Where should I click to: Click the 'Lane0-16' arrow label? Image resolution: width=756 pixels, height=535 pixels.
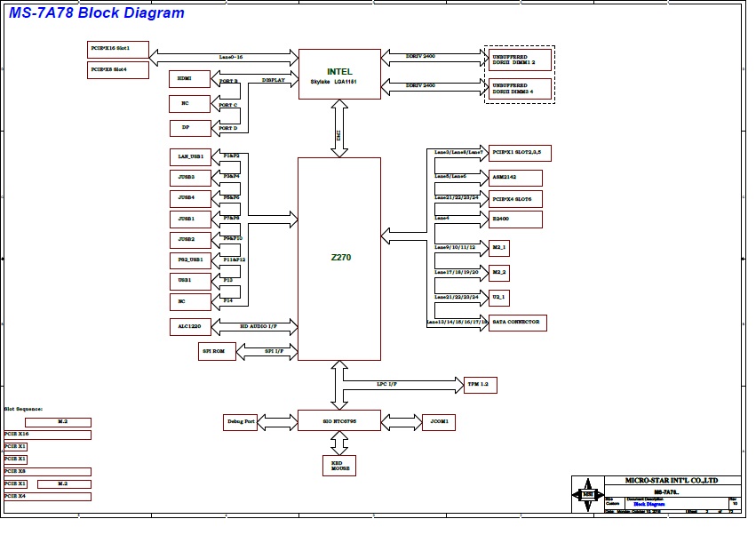231,57
